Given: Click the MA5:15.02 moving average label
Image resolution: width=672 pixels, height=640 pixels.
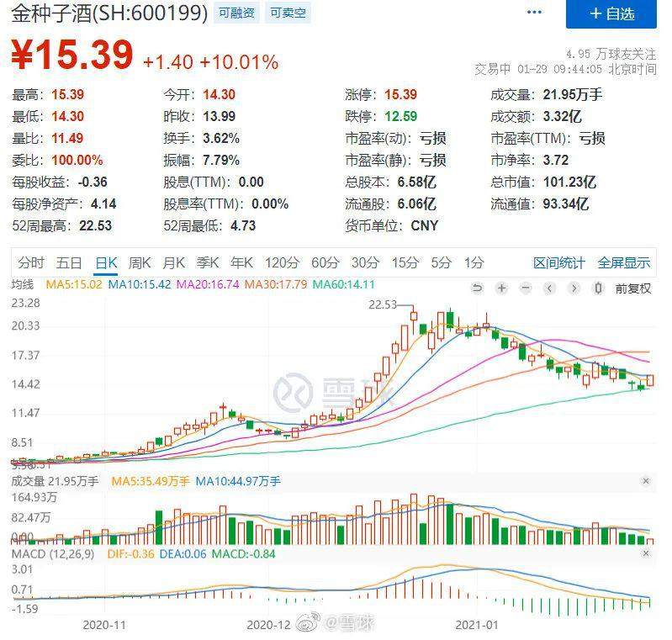Looking at the screenshot, I should (74, 284).
